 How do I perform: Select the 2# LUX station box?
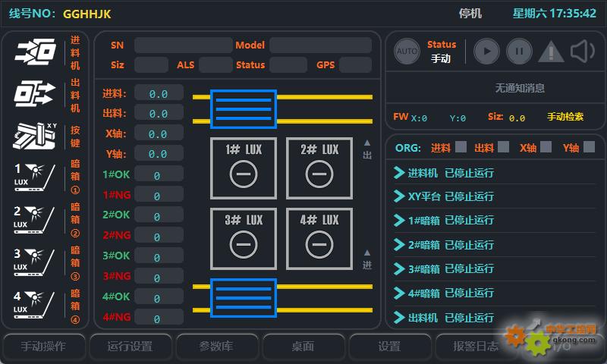pyautogui.click(x=319, y=168)
